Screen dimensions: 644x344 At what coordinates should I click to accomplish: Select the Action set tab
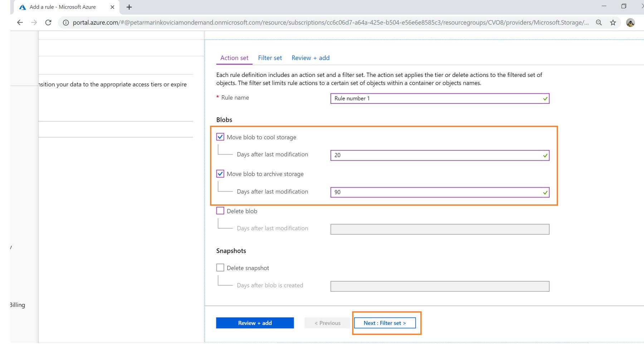[x=234, y=58]
